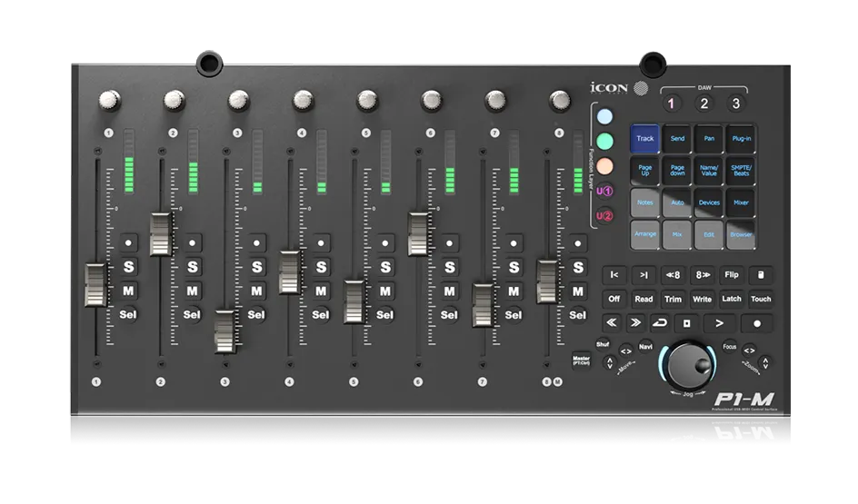This screenshot has height=504, width=858.
Task: Set automation to Off
Action: pyautogui.click(x=614, y=299)
